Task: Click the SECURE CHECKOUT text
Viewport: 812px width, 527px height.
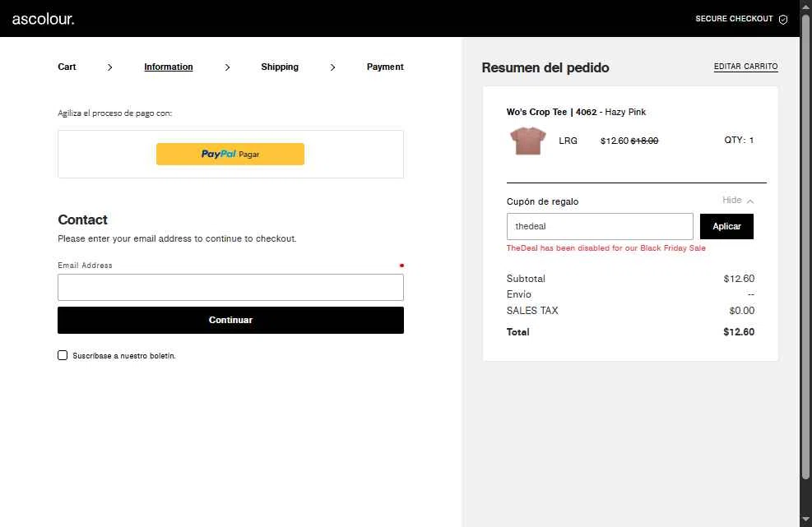Action: pyautogui.click(x=734, y=19)
